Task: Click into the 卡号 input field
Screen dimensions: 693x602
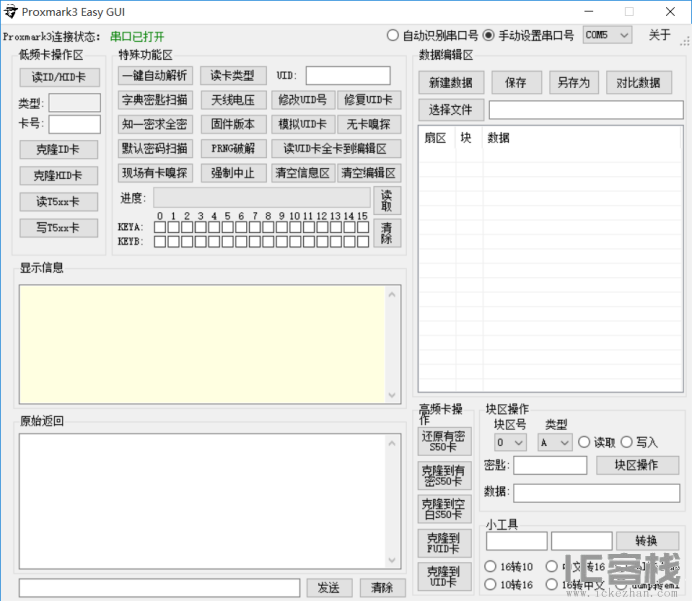Action: tap(75, 124)
